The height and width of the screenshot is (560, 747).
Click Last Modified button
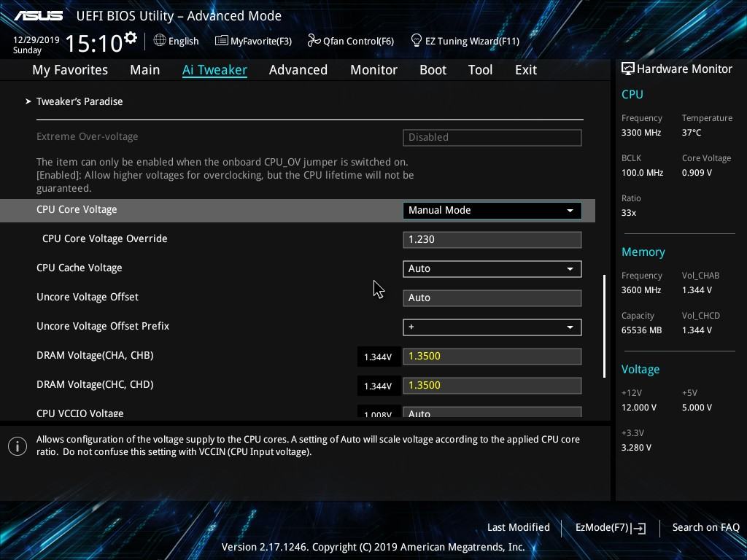click(x=519, y=528)
